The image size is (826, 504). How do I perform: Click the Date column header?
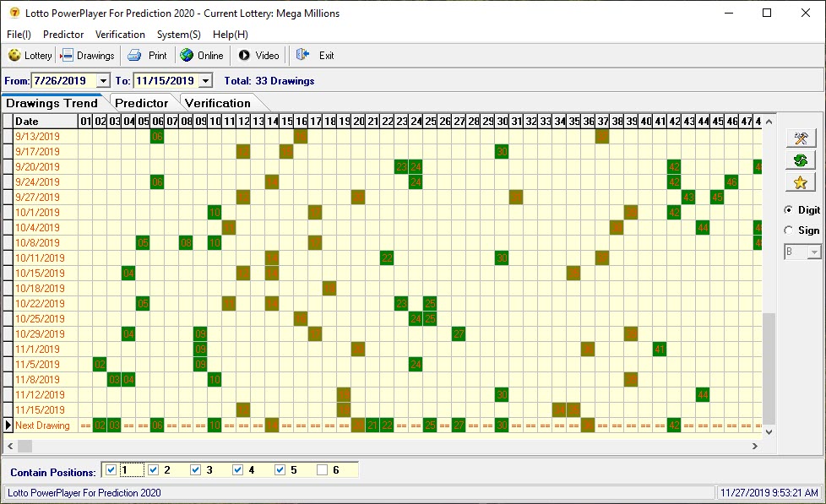click(46, 121)
